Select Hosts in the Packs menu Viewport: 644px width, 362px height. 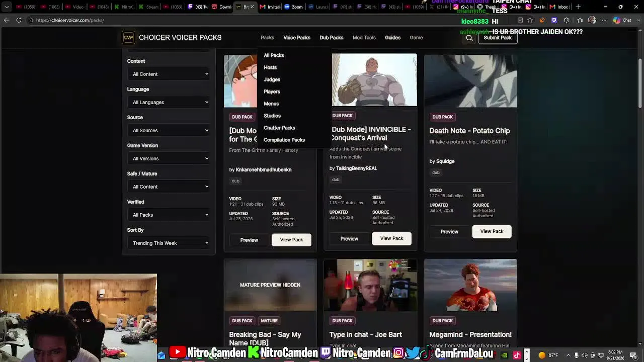pyautogui.click(x=270, y=67)
